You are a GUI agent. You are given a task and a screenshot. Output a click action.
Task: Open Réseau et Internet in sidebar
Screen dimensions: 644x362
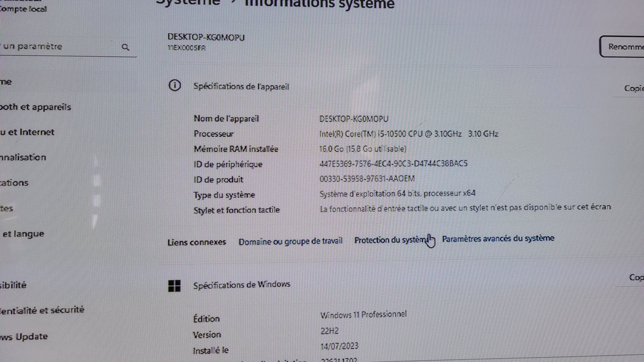pyautogui.click(x=27, y=132)
